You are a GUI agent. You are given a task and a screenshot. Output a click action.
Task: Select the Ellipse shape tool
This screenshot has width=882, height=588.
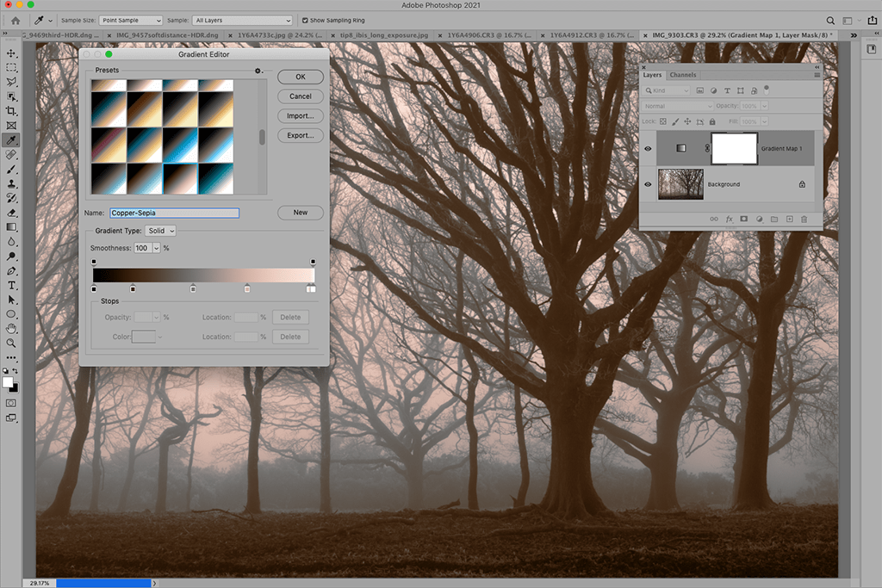pyautogui.click(x=11, y=314)
